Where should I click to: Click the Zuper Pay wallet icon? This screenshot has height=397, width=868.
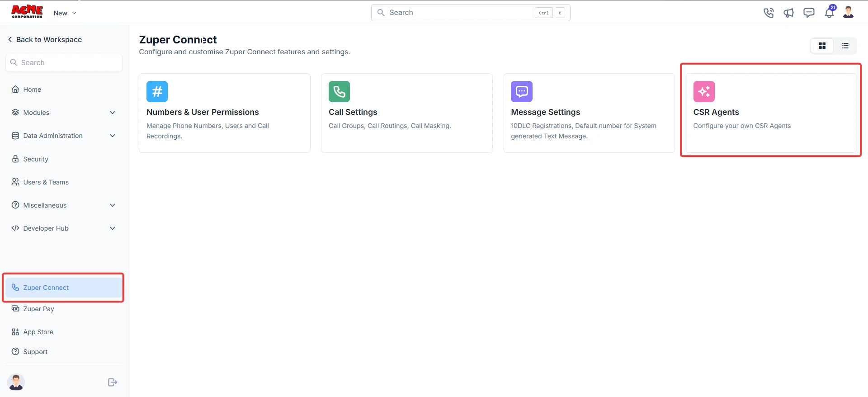pos(15,308)
